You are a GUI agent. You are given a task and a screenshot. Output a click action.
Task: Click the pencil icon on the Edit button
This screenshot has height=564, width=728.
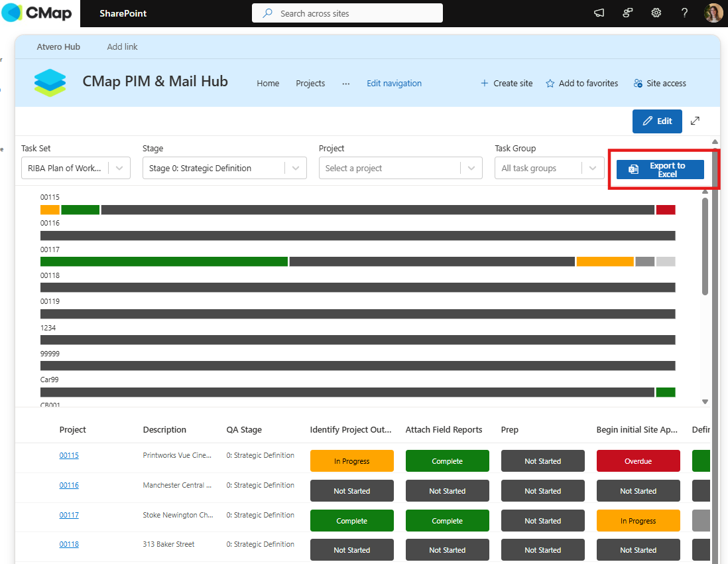tap(647, 121)
